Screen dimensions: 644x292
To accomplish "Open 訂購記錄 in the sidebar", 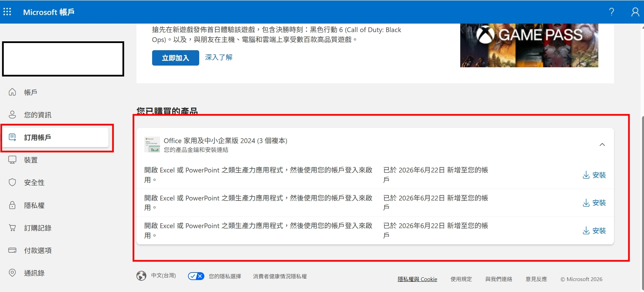I will (38, 228).
